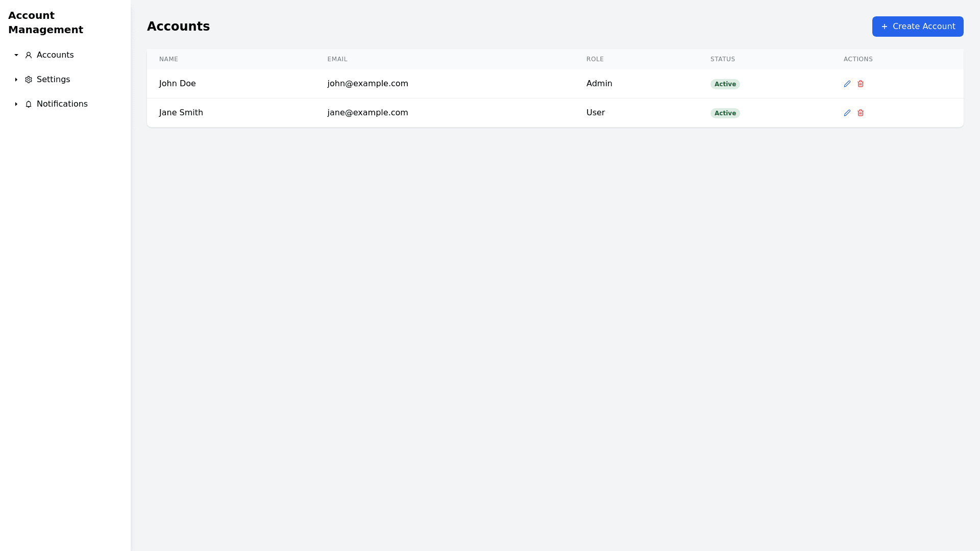Open the Notifications menu item
Image resolution: width=980 pixels, height=551 pixels.
pos(62,104)
